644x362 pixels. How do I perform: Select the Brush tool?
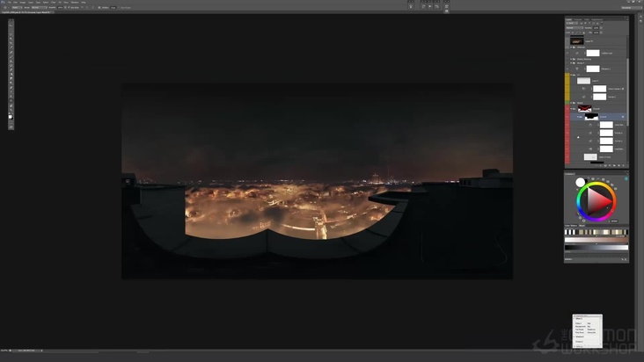11,56
